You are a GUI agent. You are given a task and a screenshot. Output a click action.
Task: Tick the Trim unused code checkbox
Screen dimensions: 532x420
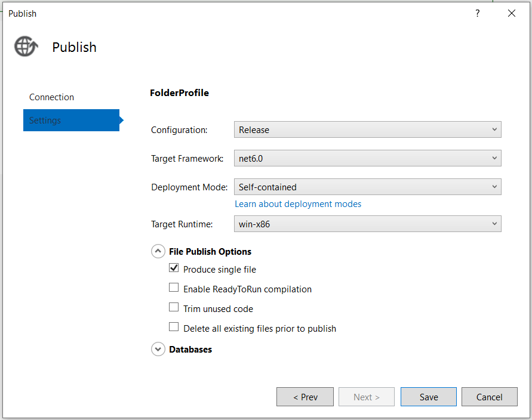[x=174, y=307]
